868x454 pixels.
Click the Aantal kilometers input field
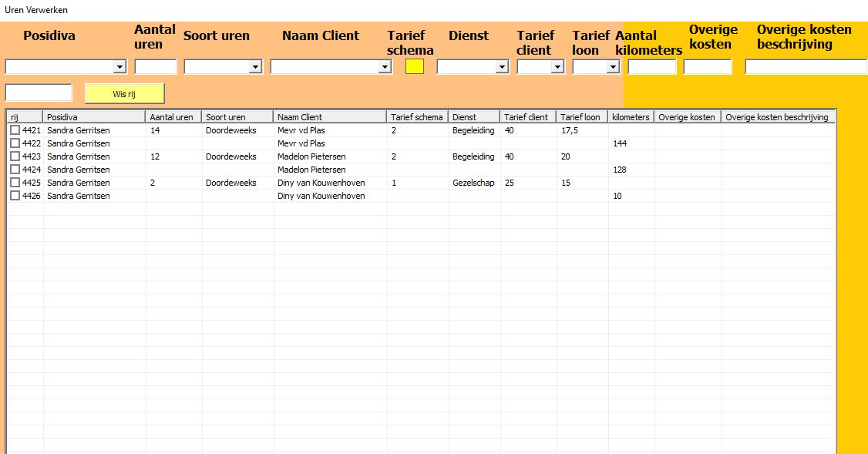click(x=650, y=66)
